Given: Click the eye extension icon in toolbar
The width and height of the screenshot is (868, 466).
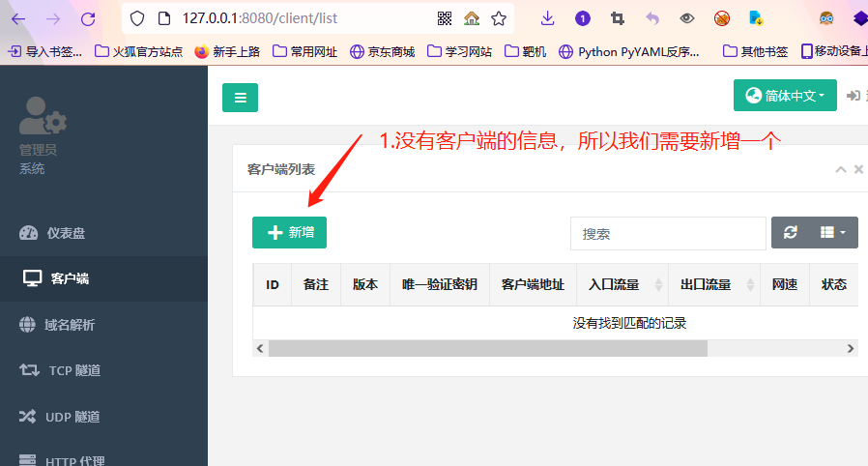Looking at the screenshot, I should pos(687,18).
